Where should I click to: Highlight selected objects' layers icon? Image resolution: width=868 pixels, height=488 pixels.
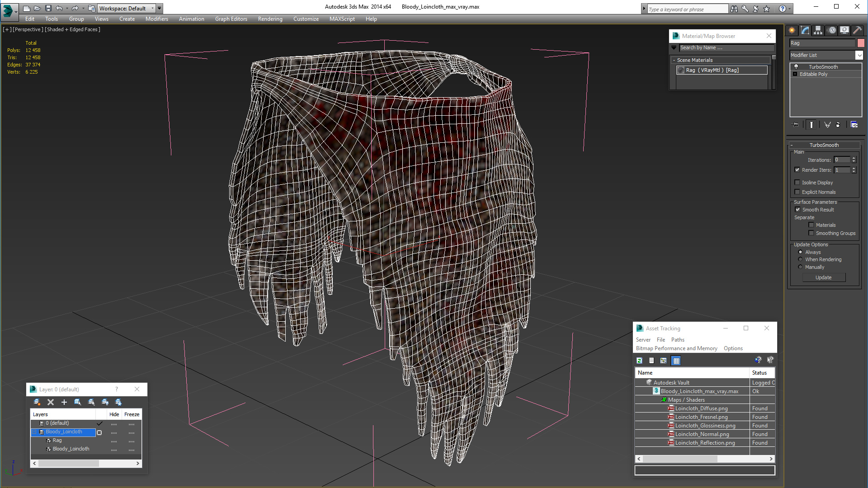[91, 402]
